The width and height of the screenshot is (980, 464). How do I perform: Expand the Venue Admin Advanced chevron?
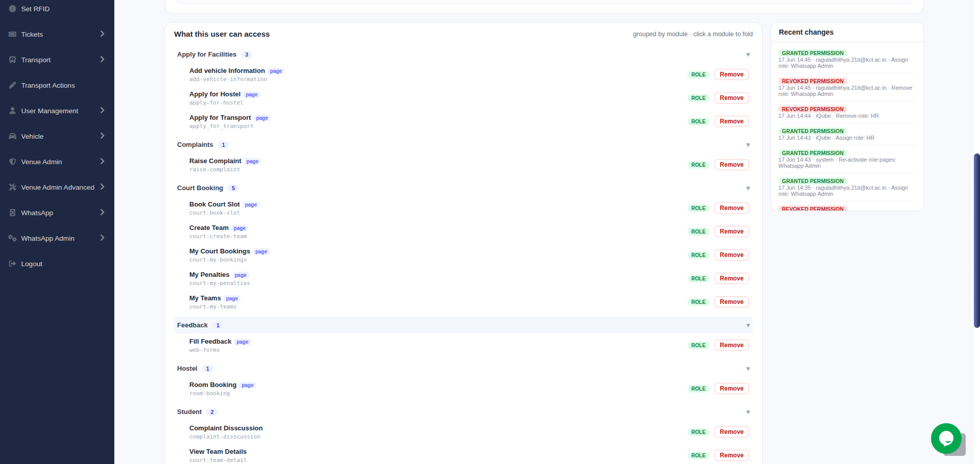pos(102,187)
